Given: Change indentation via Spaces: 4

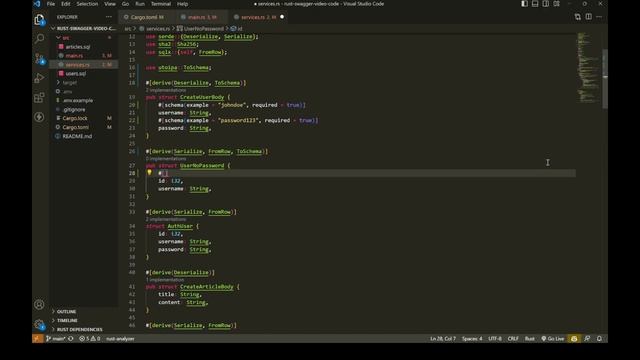Looking at the screenshot, I should (x=472, y=338).
